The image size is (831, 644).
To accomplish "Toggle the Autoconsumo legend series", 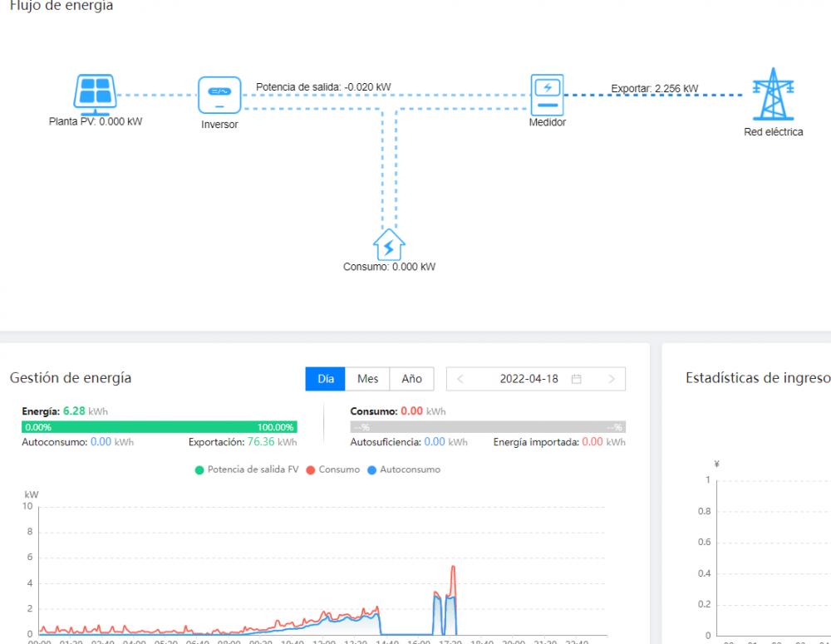I will [x=404, y=469].
